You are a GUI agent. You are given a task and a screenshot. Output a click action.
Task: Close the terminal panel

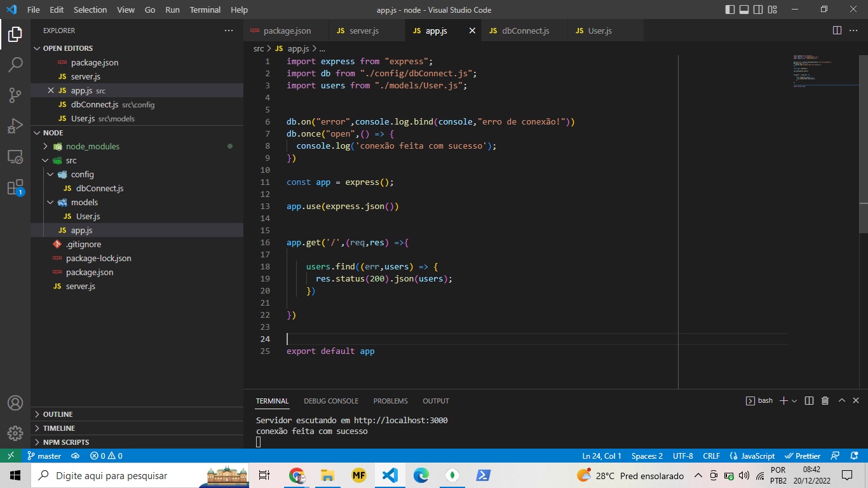click(x=856, y=401)
